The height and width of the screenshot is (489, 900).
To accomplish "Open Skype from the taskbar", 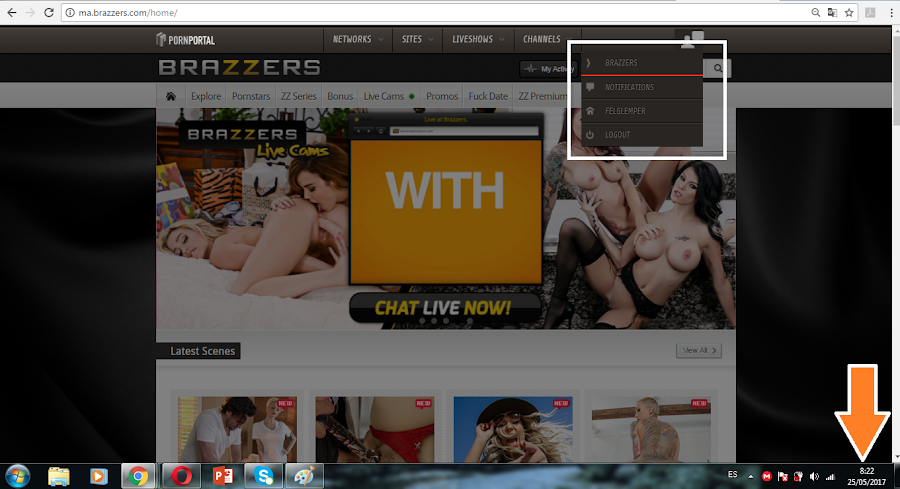I will [263, 476].
